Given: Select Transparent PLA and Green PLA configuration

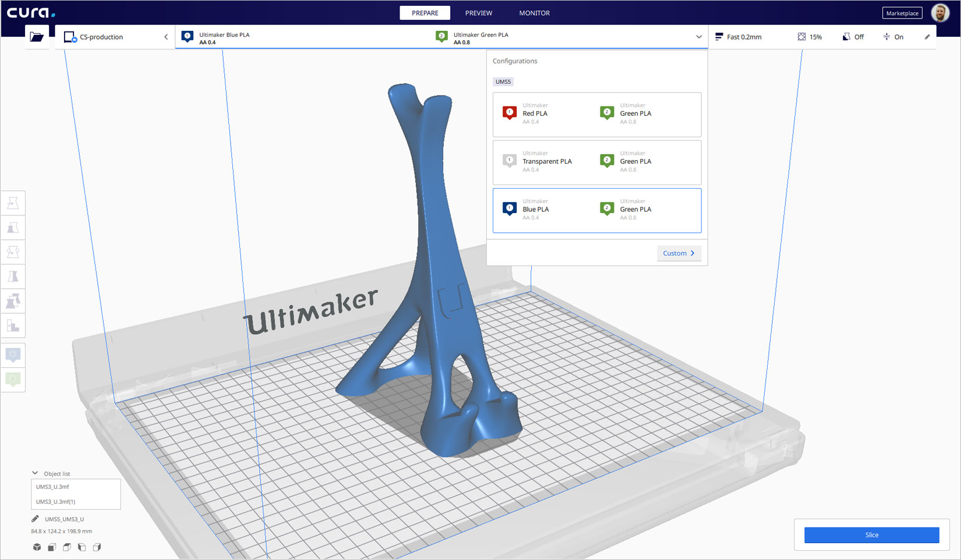Looking at the screenshot, I should pyautogui.click(x=597, y=162).
